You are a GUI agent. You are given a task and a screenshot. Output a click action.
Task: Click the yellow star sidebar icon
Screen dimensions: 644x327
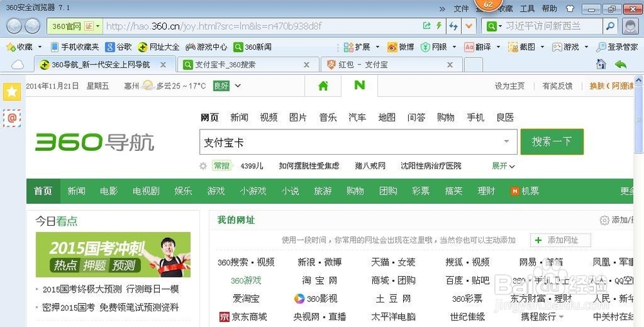(x=12, y=92)
